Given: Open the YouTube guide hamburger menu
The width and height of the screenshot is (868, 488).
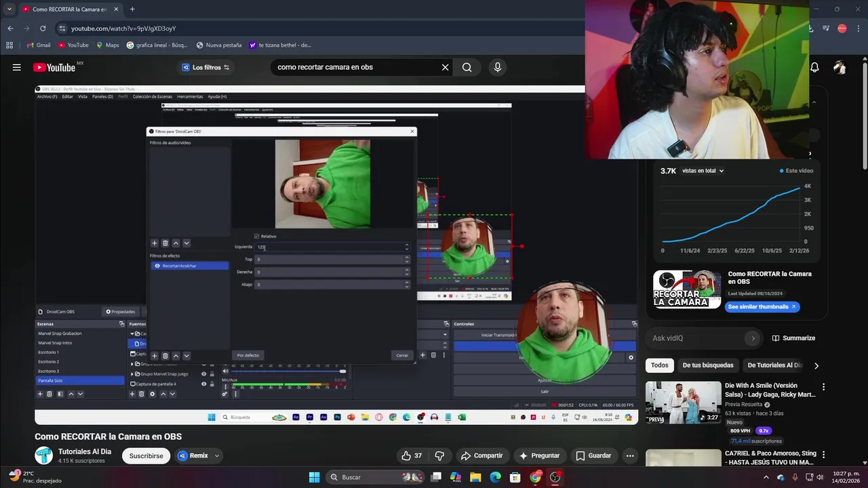Looking at the screenshot, I should click(16, 67).
